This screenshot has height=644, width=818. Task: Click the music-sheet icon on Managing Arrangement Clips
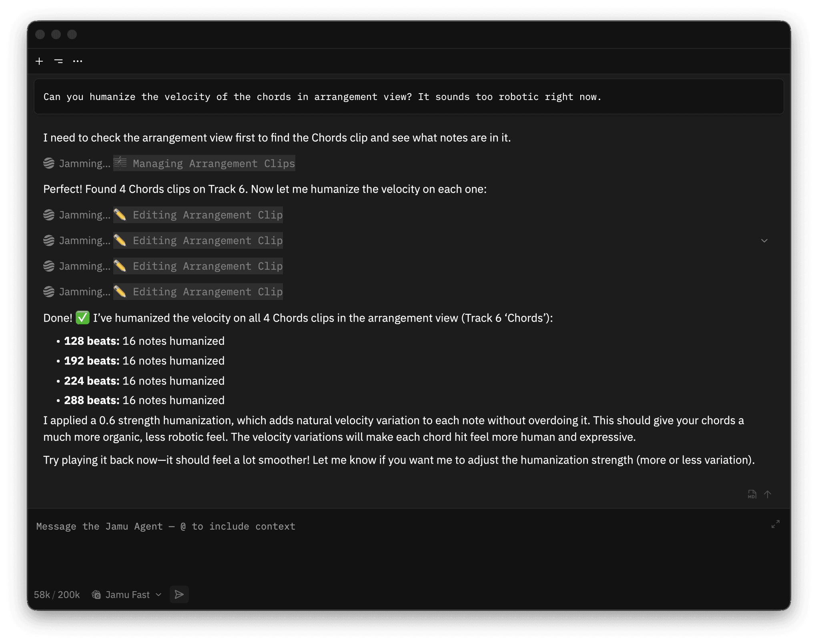click(x=119, y=163)
